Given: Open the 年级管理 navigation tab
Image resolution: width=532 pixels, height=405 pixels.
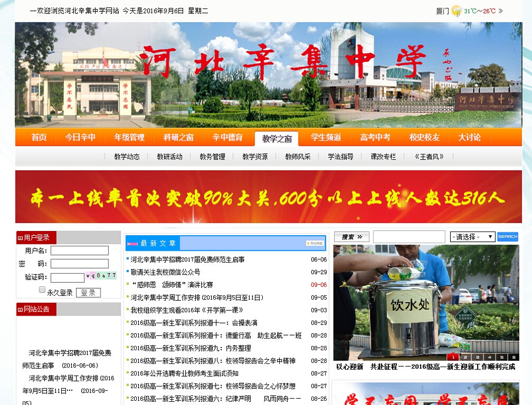Looking at the screenshot, I should [x=129, y=137].
